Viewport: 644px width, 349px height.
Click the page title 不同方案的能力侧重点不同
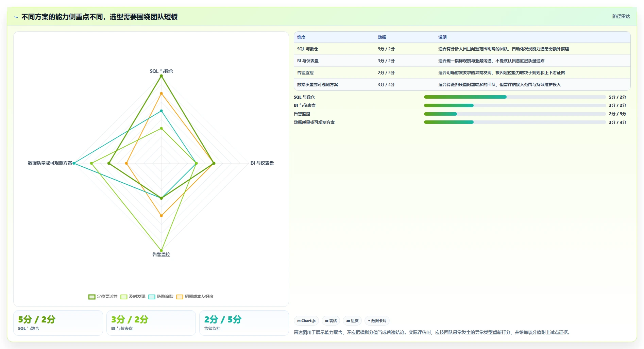coord(99,17)
